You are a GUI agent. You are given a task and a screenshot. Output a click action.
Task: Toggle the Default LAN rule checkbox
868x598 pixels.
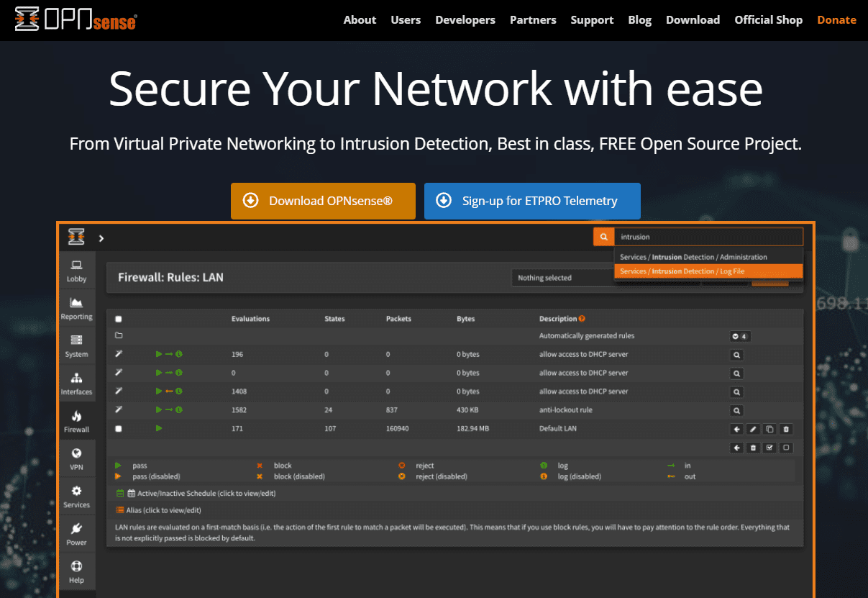click(x=119, y=429)
